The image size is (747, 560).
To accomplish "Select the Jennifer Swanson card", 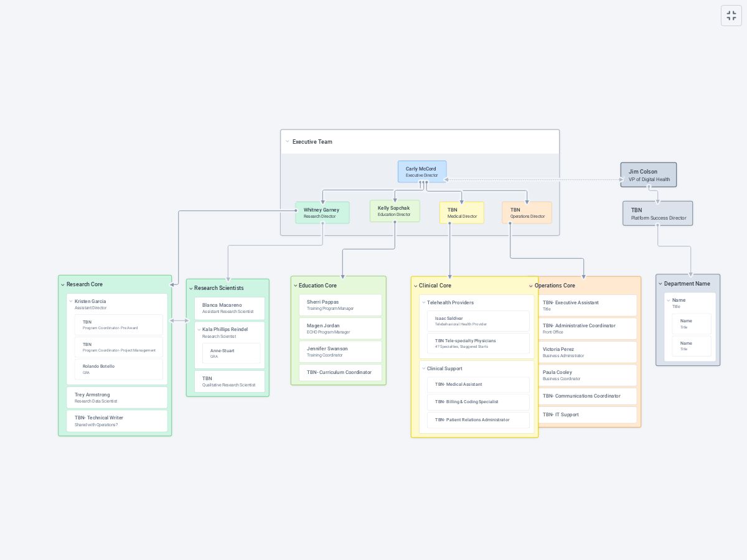I will (x=341, y=352).
